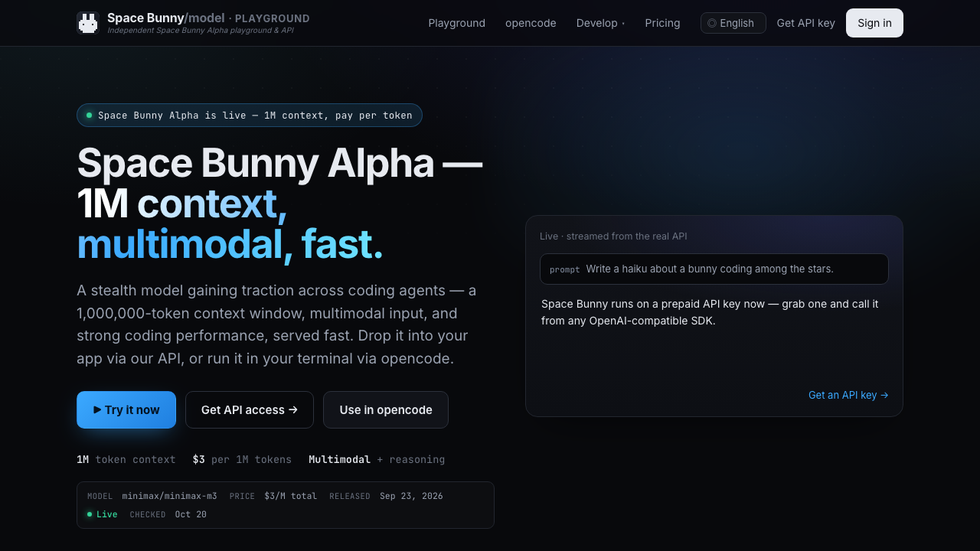Click the 1M token context stat
Viewport: 980px width, 551px height.
126,460
